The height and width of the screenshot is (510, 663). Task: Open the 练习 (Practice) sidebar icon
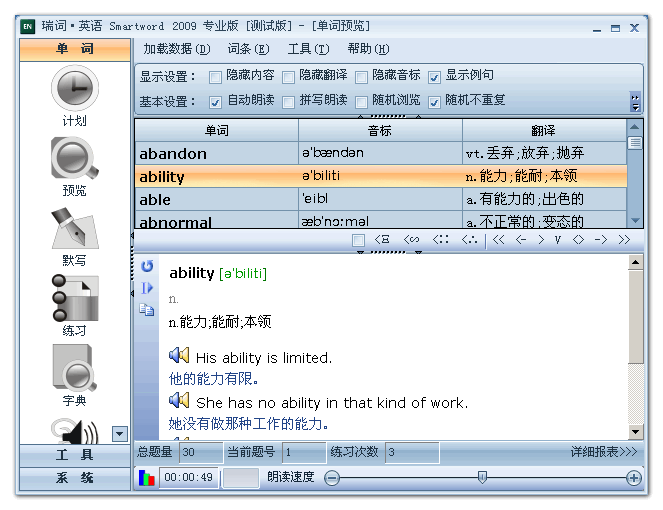pos(74,299)
